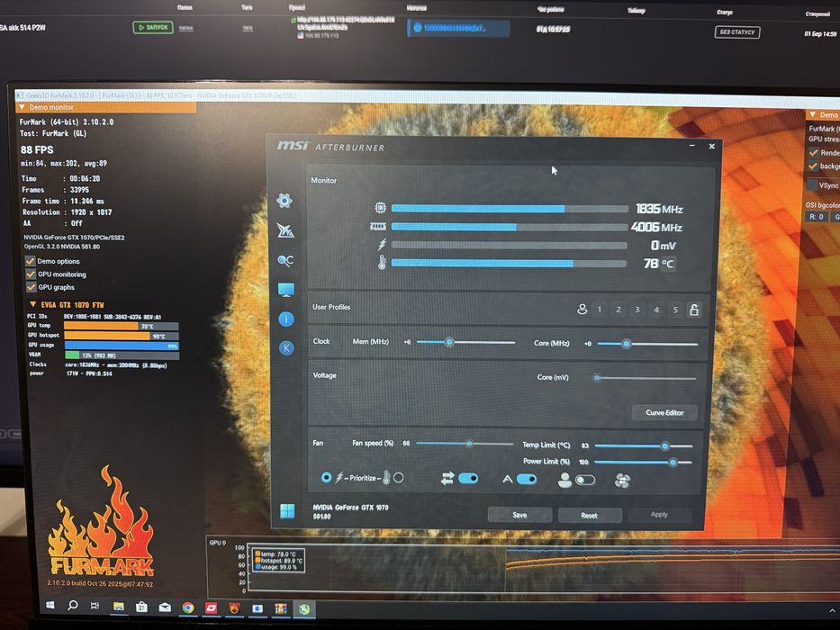Viewport: 840px width, 630px height.
Task: Open Windows Start menu
Action: 50,605
